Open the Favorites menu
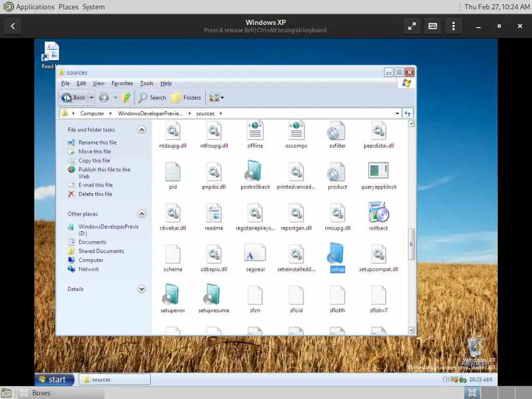The height and width of the screenshot is (399, 532). (x=122, y=83)
